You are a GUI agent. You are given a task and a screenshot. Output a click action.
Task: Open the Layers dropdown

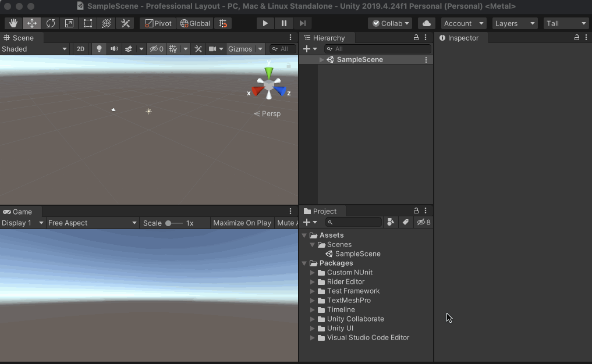[515, 23]
